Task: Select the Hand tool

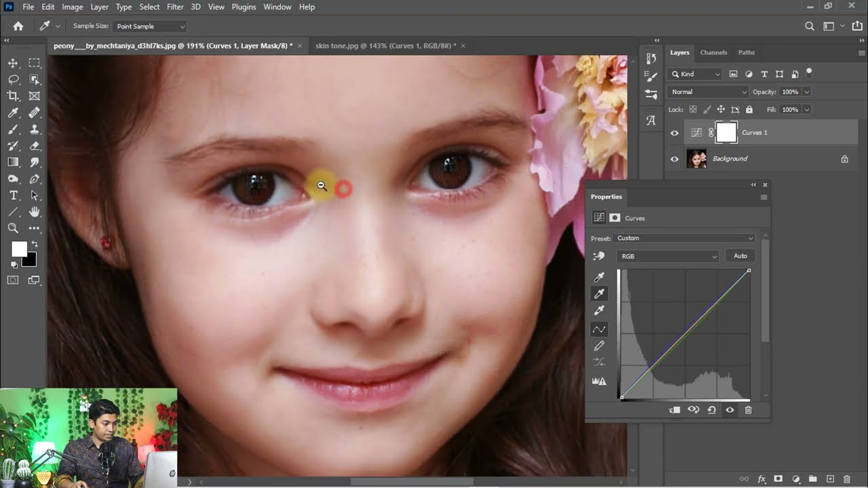Action: pyautogui.click(x=35, y=212)
